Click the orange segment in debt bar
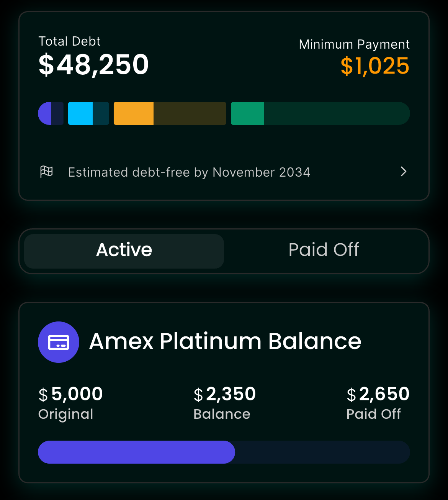This screenshot has height=500, width=448. tap(134, 113)
